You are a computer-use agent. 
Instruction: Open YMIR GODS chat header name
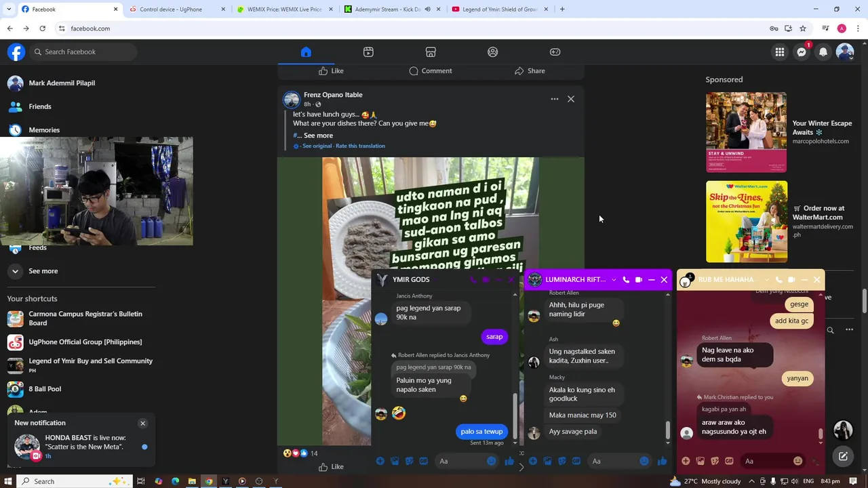click(x=411, y=280)
